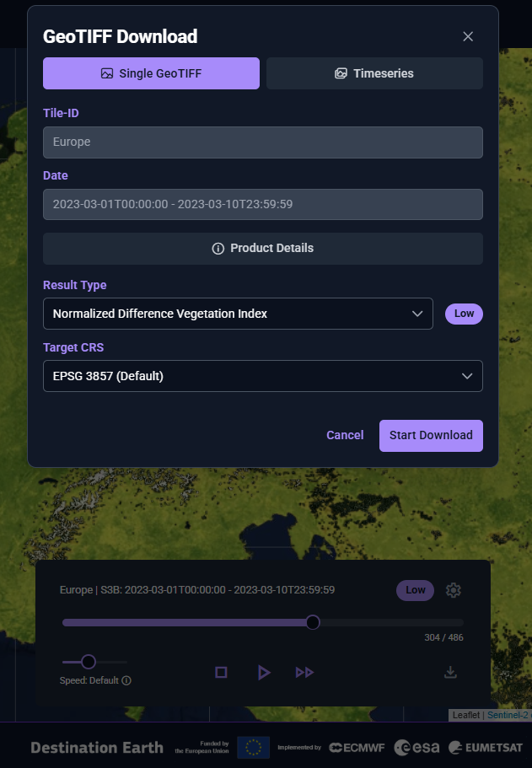Open the Result Type dropdown
Image resolution: width=532 pixels, height=768 pixels.
(417, 314)
